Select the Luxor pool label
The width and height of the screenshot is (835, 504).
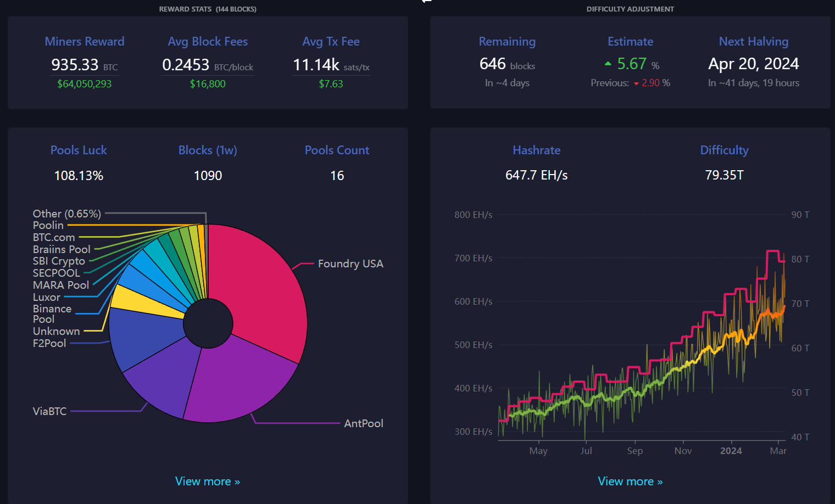(47, 297)
